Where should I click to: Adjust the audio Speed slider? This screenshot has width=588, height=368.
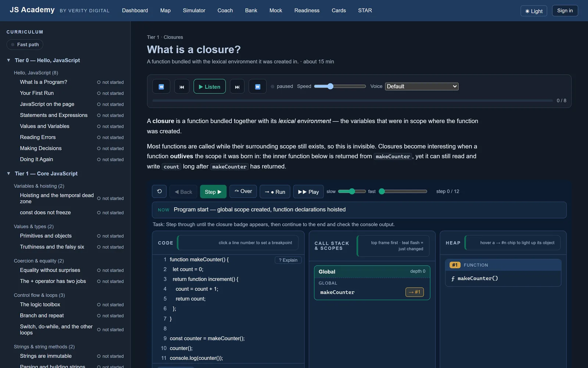pyautogui.click(x=340, y=86)
